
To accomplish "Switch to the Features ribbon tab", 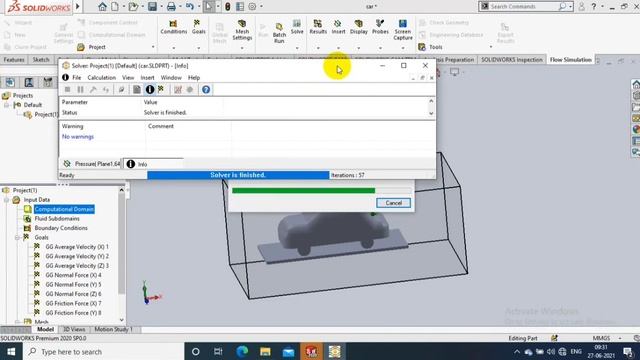I will pos(14,60).
